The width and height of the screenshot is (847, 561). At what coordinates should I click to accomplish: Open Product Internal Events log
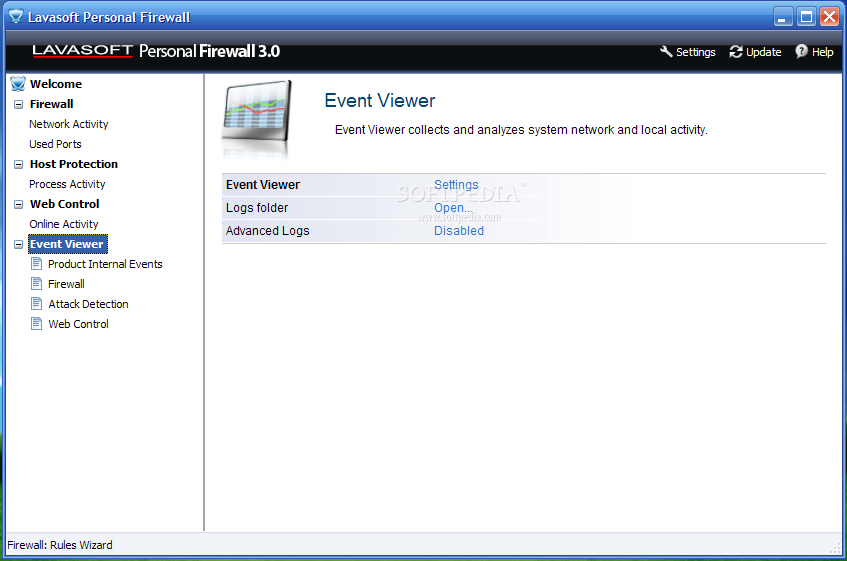pyautogui.click(x=105, y=263)
